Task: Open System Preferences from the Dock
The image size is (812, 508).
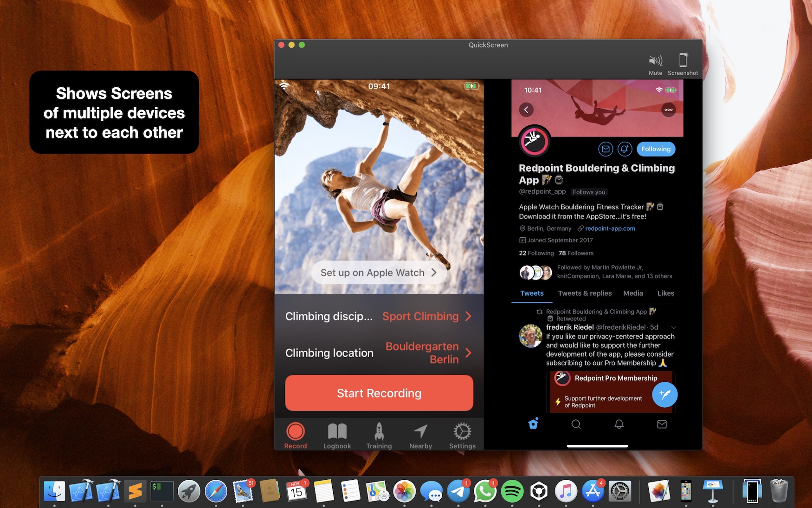Action: (x=619, y=491)
